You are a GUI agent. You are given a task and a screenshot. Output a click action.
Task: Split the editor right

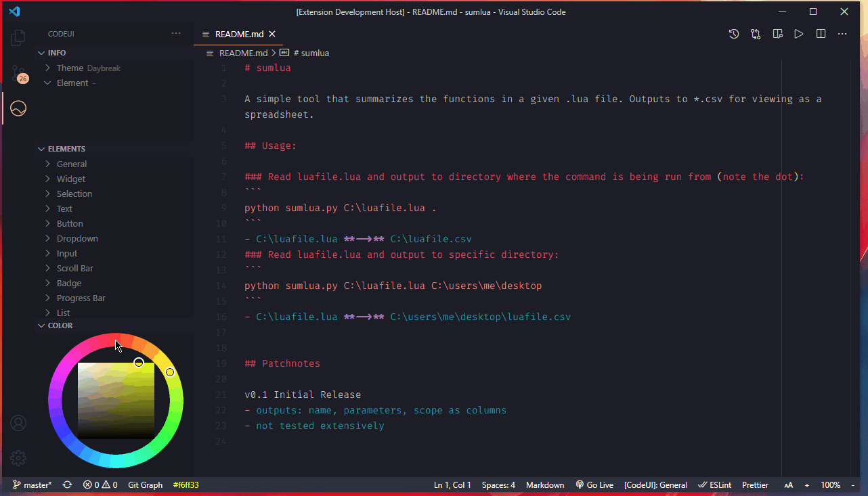point(821,34)
